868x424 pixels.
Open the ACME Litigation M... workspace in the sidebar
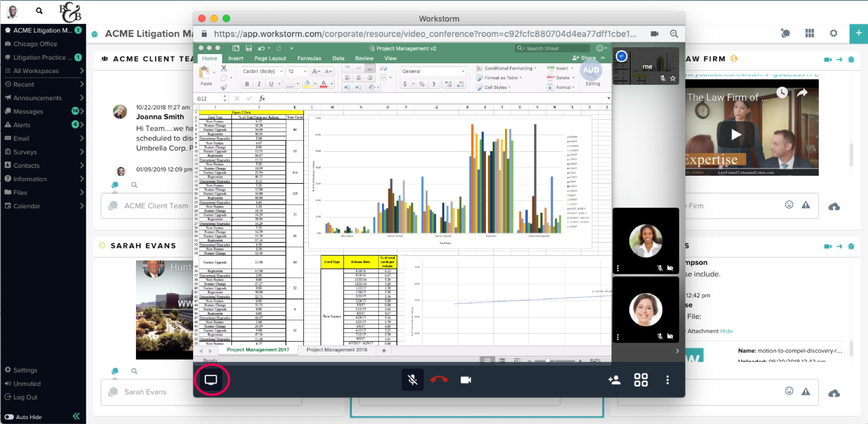tap(43, 30)
